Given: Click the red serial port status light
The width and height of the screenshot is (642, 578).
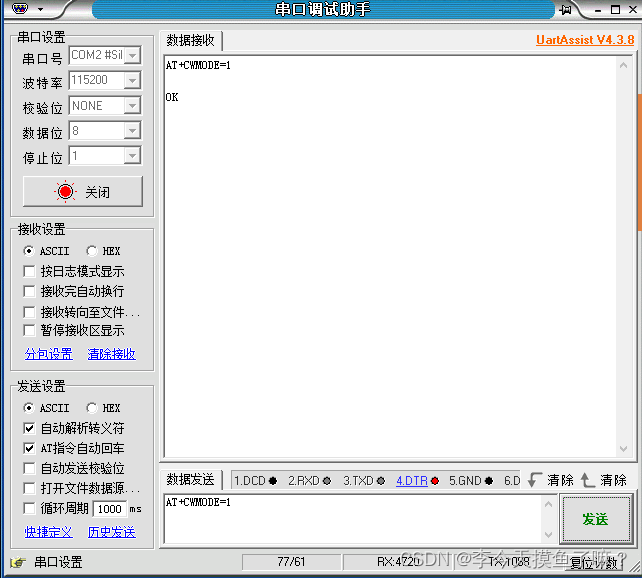Looking at the screenshot, I should pyautogui.click(x=66, y=192).
